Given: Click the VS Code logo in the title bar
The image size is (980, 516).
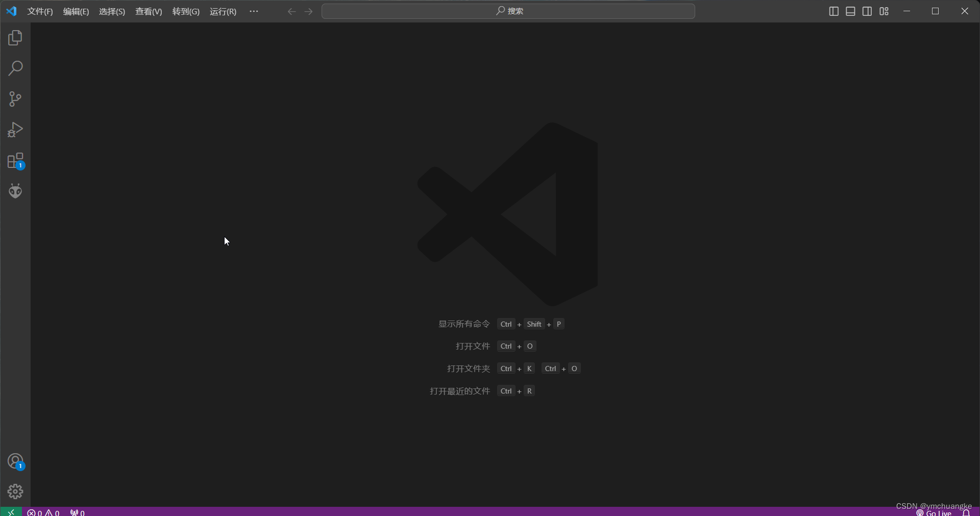Looking at the screenshot, I should (11, 11).
